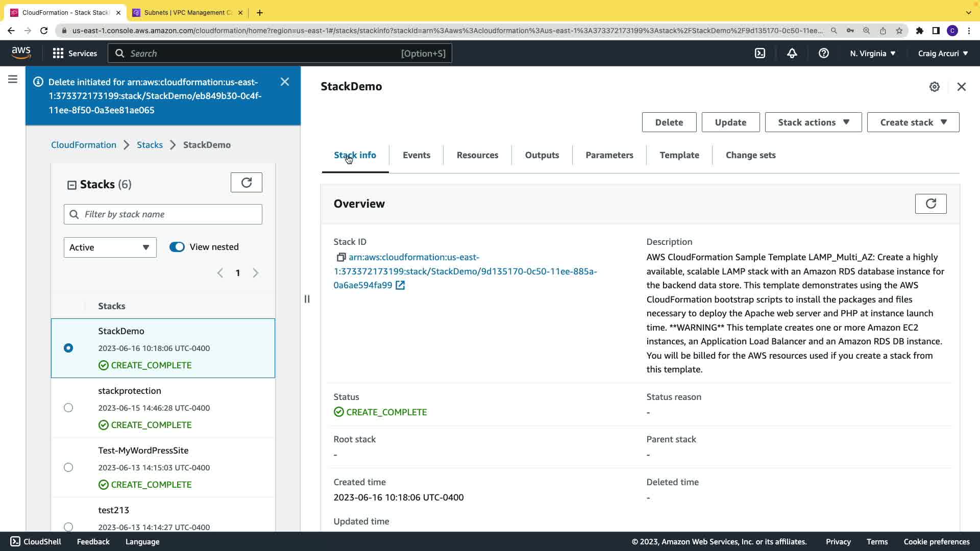
Task: Dismiss the delete initiated notification
Action: pos(285,82)
